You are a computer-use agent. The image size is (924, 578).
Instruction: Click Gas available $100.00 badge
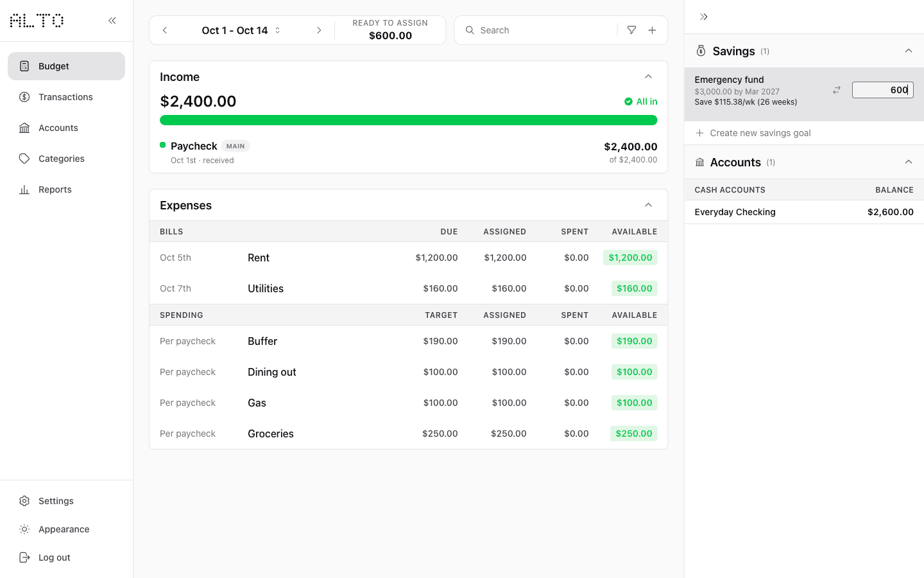(x=634, y=403)
